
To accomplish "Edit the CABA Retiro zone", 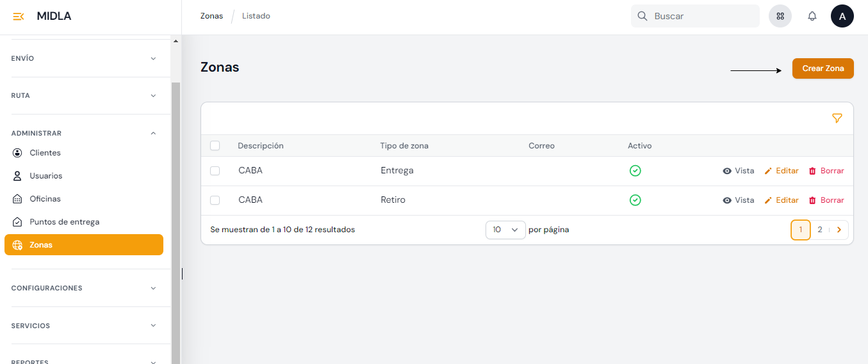I will 781,200.
